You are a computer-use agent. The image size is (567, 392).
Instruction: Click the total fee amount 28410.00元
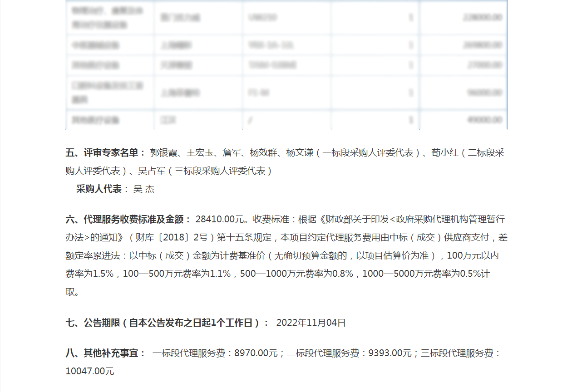click(220, 219)
